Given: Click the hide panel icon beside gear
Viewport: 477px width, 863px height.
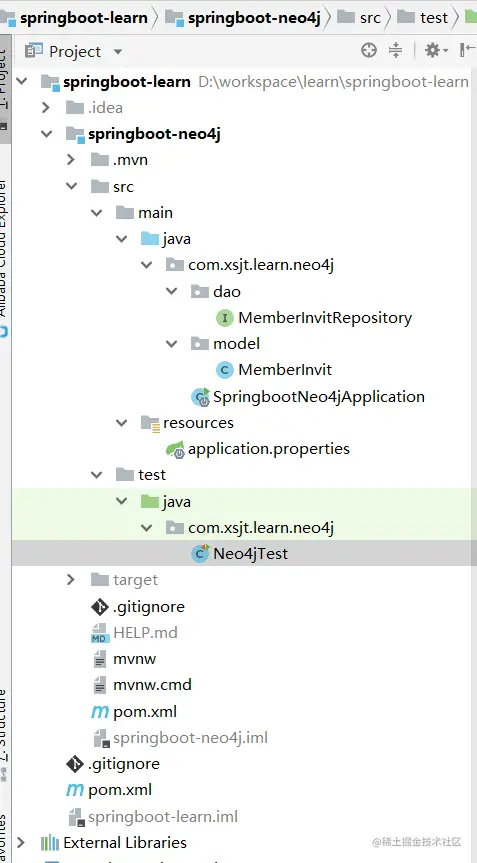Looking at the screenshot, I should [463, 51].
